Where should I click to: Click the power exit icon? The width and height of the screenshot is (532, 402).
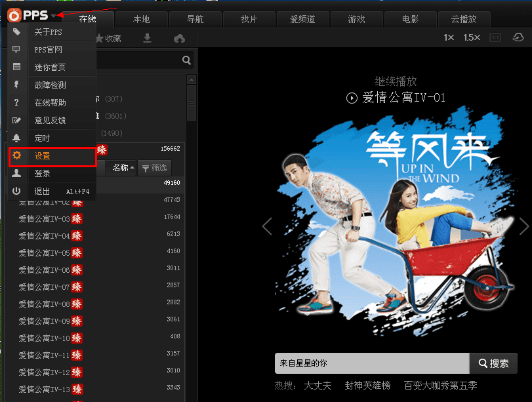click(16, 191)
